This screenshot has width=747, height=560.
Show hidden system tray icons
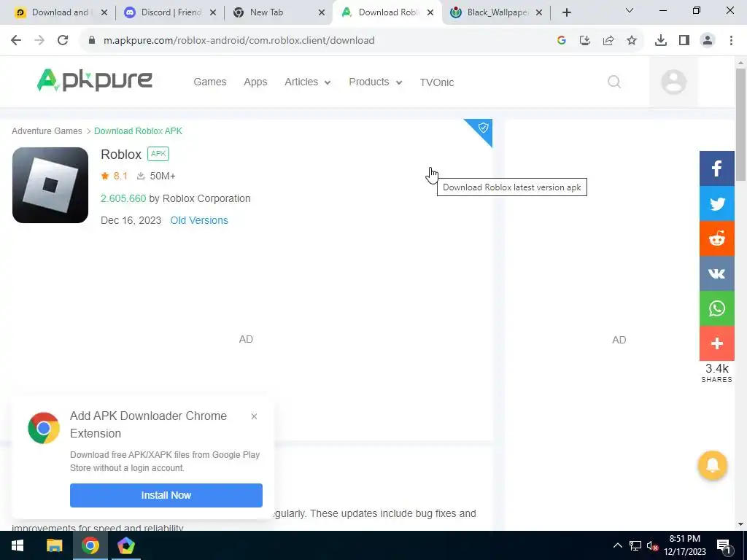pyautogui.click(x=617, y=545)
